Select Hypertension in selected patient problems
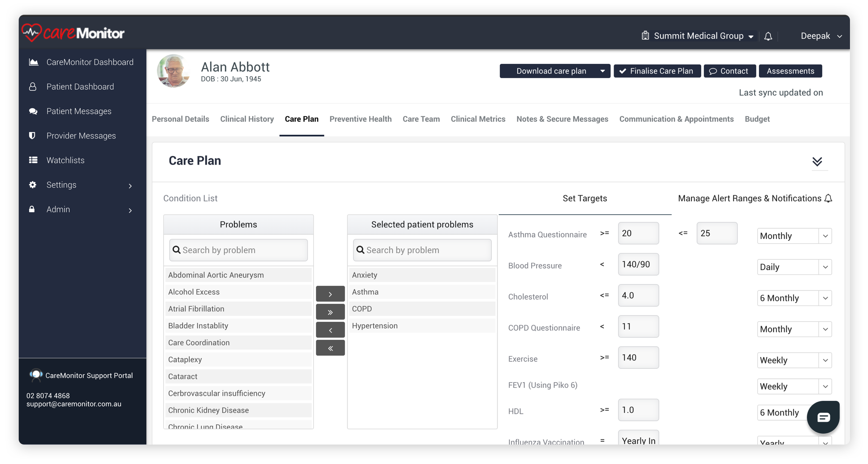Image resolution: width=868 pixels, height=464 pixels. point(422,325)
